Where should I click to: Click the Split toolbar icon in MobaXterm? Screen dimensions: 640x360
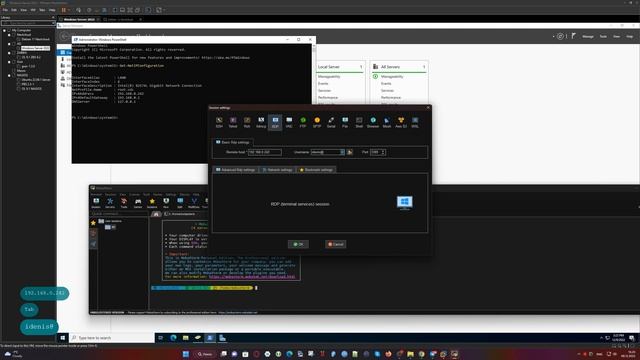pyautogui.click(x=180, y=203)
